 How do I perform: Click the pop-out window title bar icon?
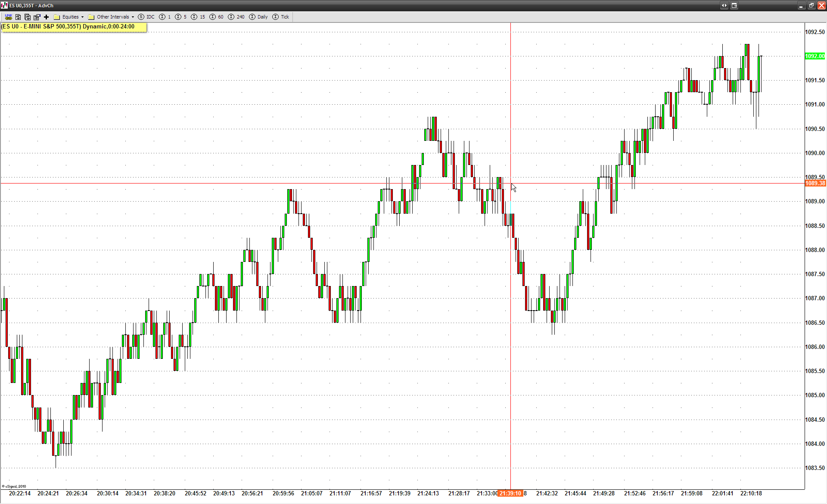point(734,6)
